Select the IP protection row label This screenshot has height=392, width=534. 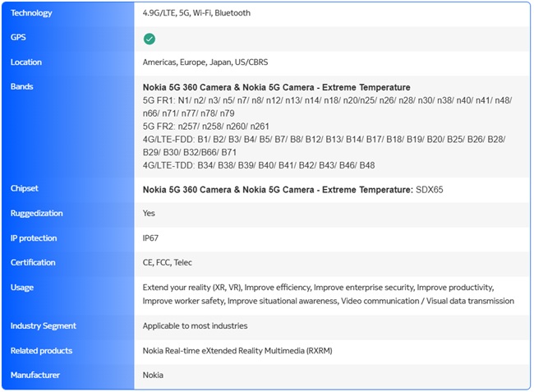(x=34, y=238)
